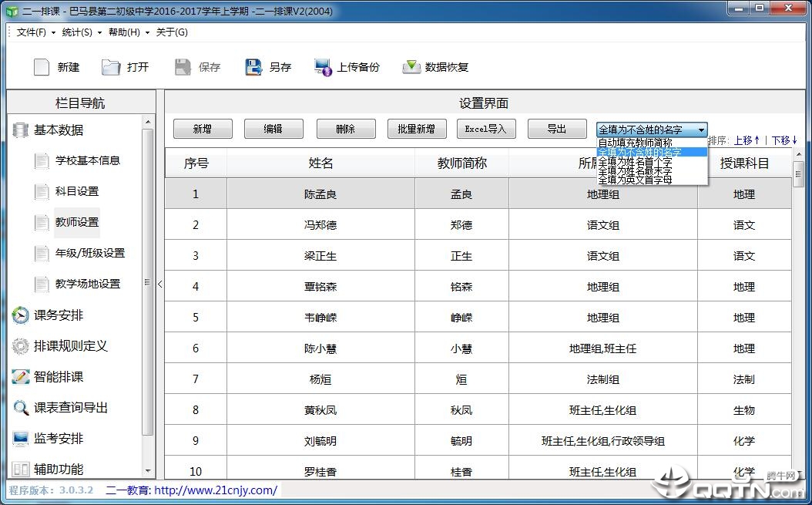Click the 基本数据 database icon
The width and height of the screenshot is (812, 505).
point(20,130)
